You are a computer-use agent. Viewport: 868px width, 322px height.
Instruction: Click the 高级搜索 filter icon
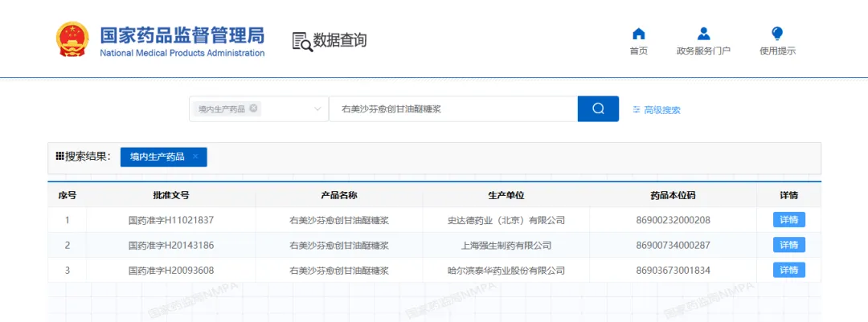click(637, 109)
